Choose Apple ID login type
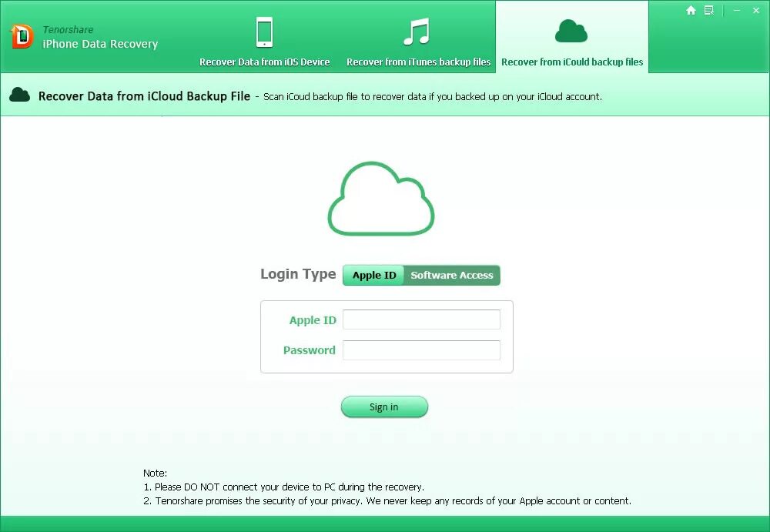 pos(373,275)
